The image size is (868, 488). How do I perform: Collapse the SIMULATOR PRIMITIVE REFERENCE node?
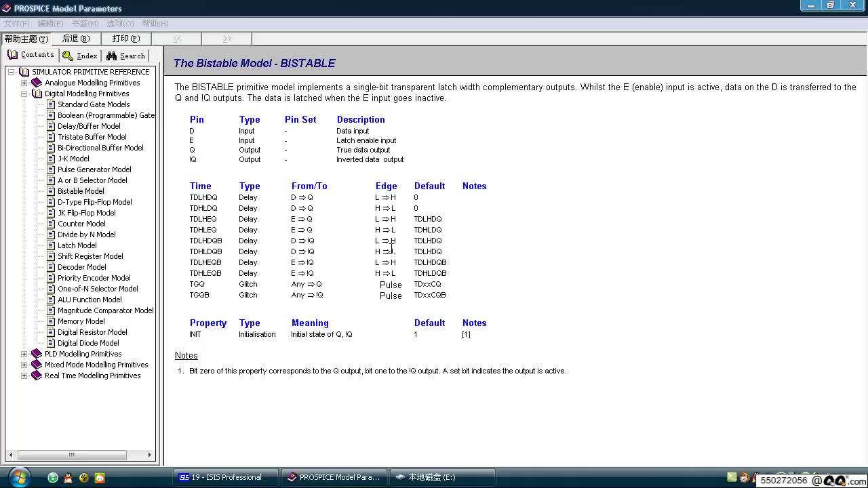pos(11,72)
